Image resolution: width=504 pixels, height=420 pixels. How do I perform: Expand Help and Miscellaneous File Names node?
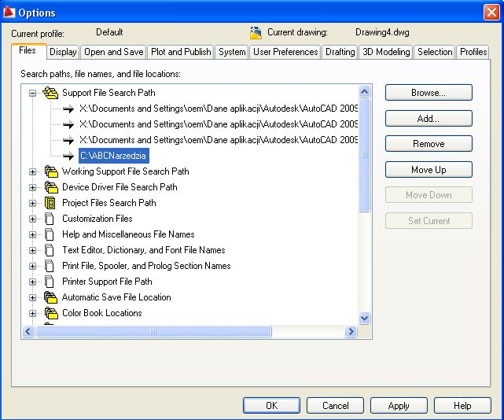33,234
